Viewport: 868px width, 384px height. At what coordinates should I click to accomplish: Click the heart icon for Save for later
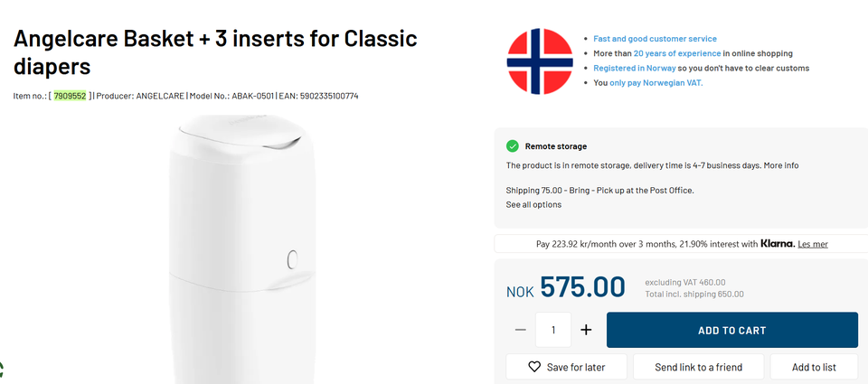point(534,367)
